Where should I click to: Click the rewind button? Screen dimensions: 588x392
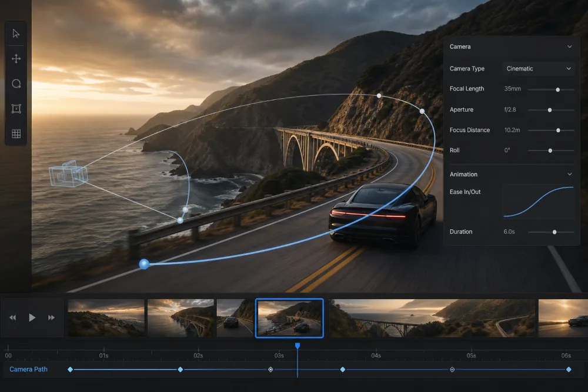coord(13,318)
